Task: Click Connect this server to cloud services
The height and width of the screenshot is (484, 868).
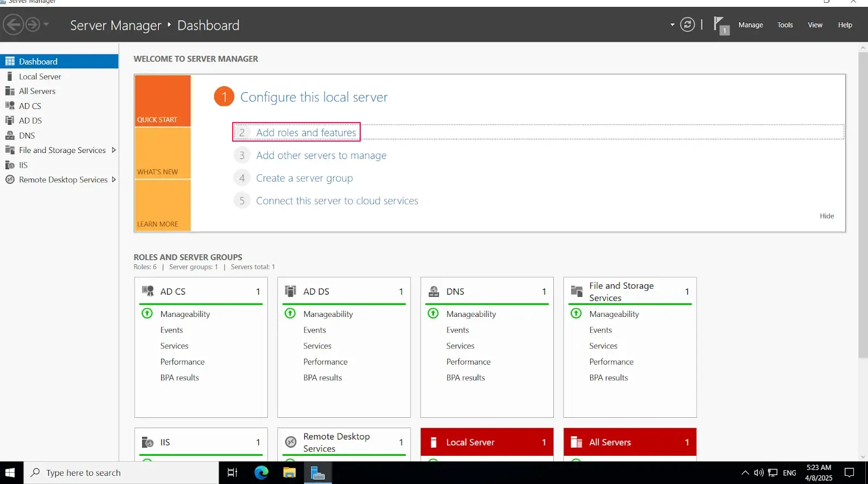Action: tap(337, 201)
